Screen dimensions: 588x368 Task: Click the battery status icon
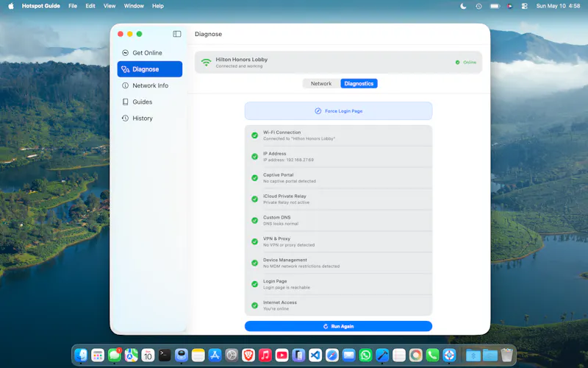pyautogui.click(x=495, y=6)
